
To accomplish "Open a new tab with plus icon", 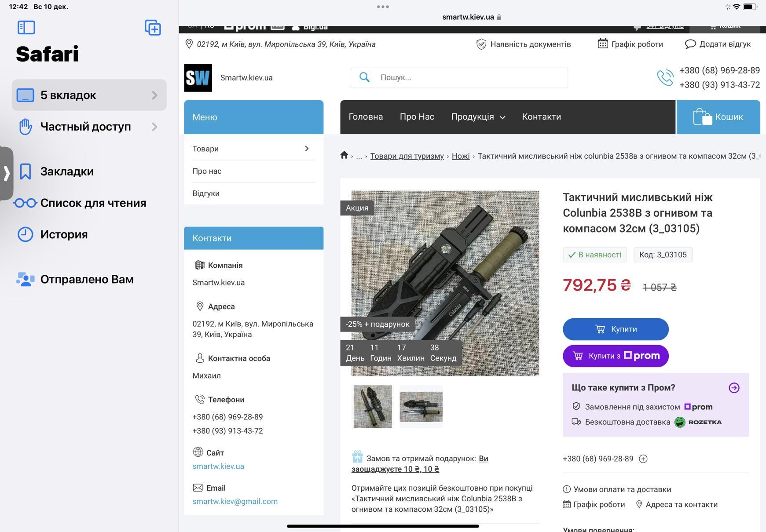I will pos(153,28).
